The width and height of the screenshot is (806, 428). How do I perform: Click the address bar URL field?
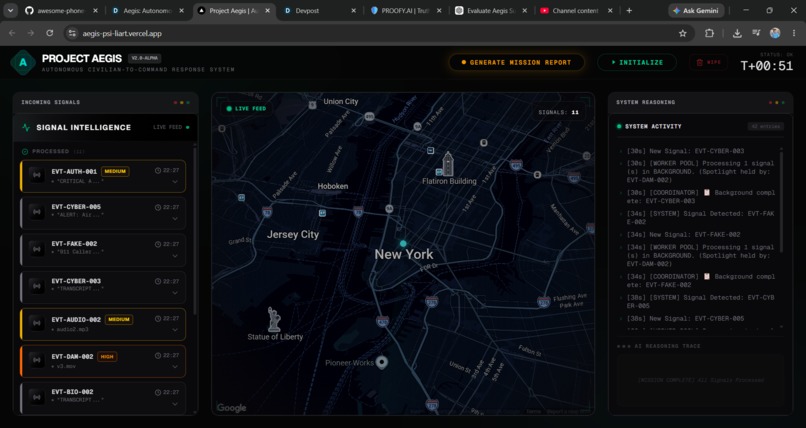pos(378,33)
